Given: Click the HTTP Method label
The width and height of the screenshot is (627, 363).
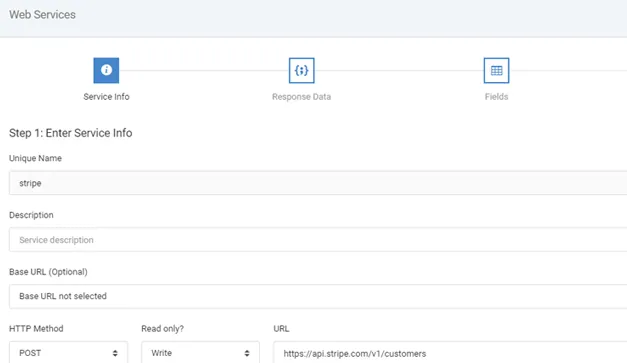Looking at the screenshot, I should point(36,329).
